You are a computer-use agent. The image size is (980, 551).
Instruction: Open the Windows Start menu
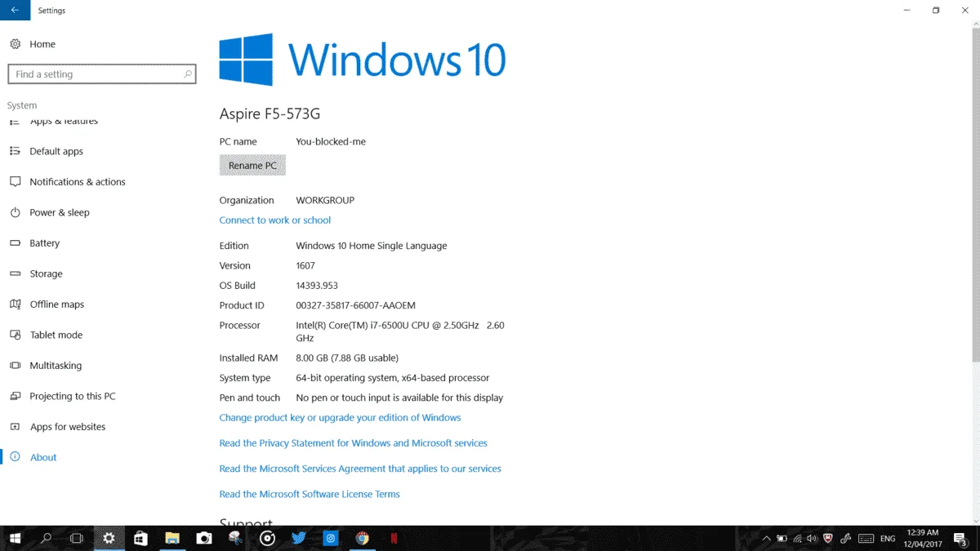[15, 538]
